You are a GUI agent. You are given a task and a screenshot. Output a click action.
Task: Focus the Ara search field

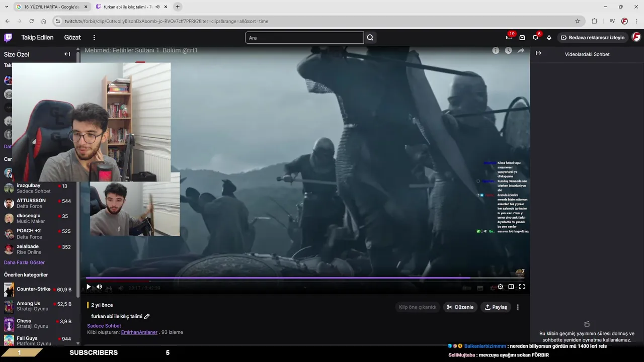pyautogui.click(x=304, y=38)
